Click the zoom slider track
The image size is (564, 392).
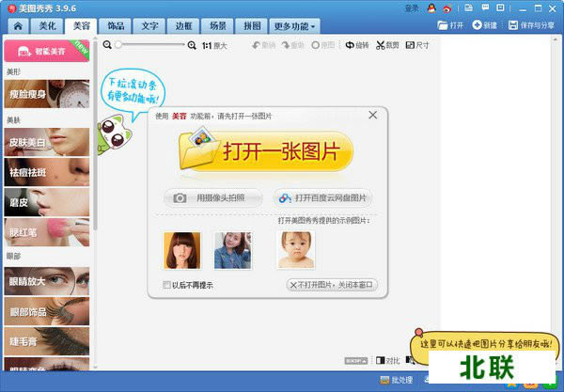(x=150, y=45)
